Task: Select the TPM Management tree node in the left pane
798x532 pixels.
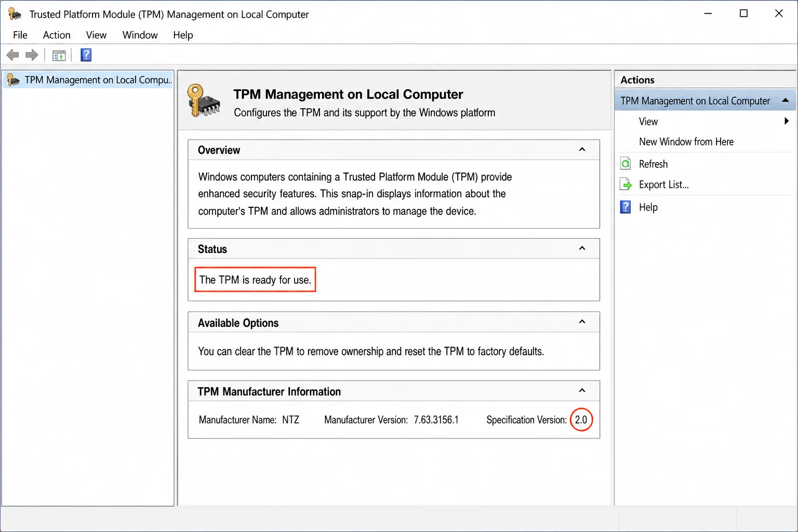Action: coord(88,80)
